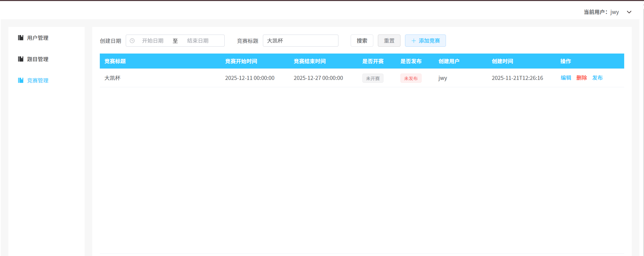Image resolution: width=644 pixels, height=256 pixels.
Task: Click 当前用户: jwy label
Action: point(601,12)
